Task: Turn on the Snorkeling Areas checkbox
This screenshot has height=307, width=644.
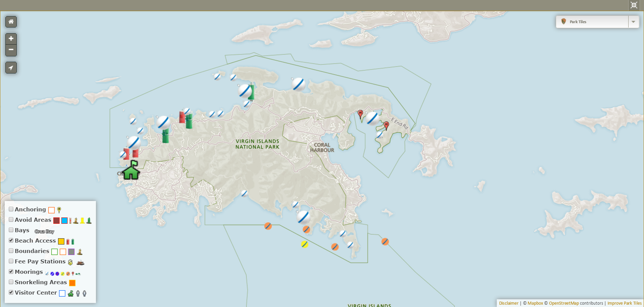Action: 11,282
